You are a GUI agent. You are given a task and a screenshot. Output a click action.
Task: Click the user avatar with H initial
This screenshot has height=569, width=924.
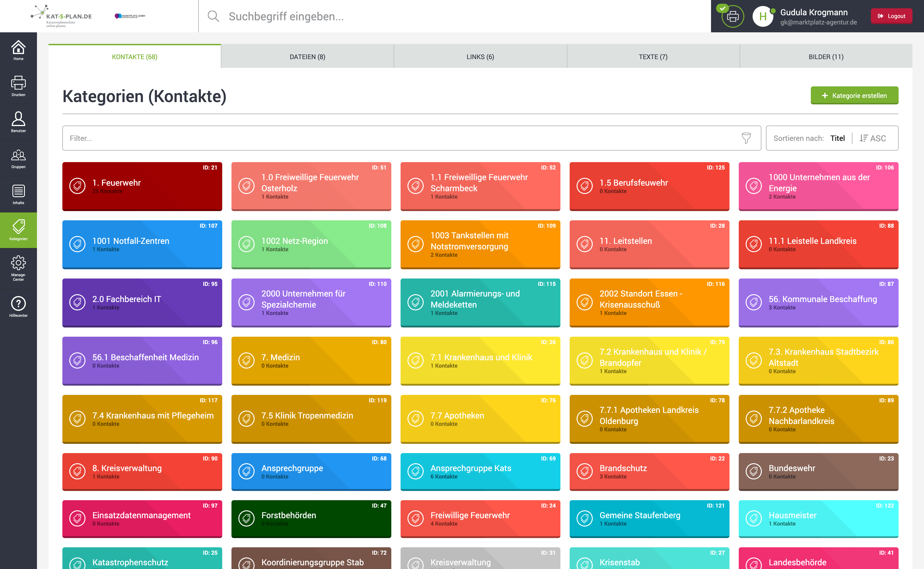coord(763,16)
